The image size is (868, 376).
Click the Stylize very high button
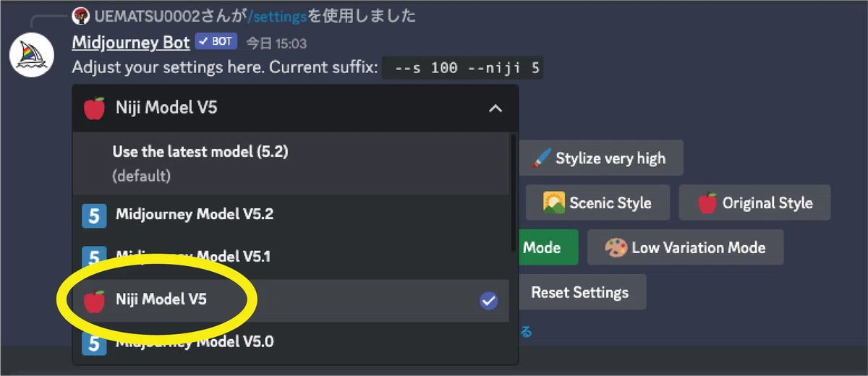601,158
